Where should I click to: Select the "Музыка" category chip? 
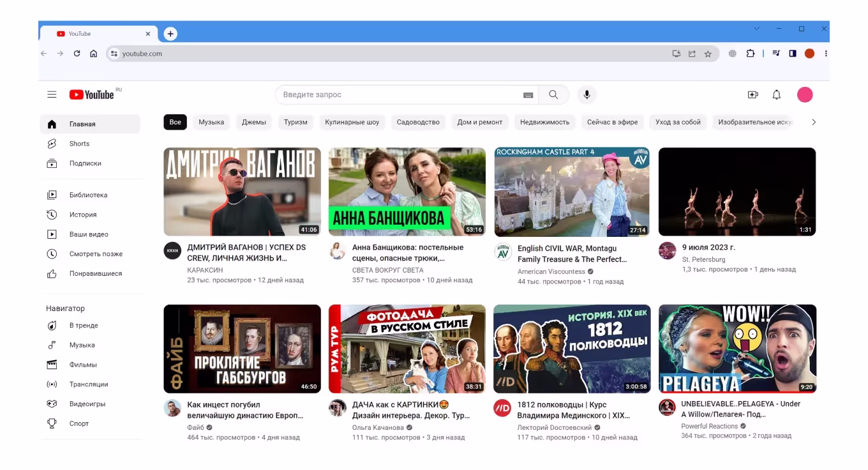tap(211, 122)
